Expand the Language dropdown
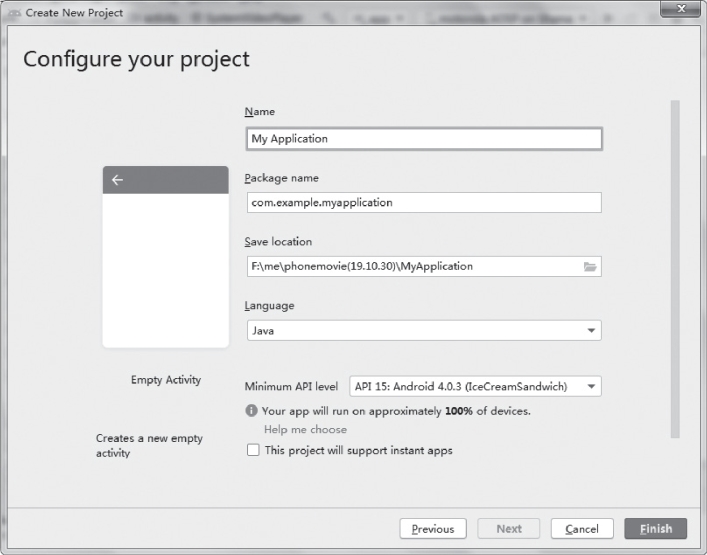 [591, 331]
